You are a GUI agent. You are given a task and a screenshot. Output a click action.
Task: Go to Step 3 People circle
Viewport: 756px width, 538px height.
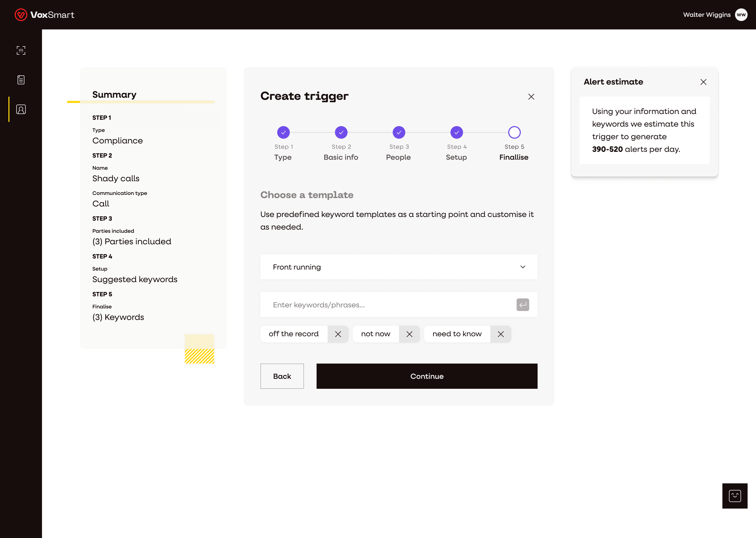(x=399, y=132)
